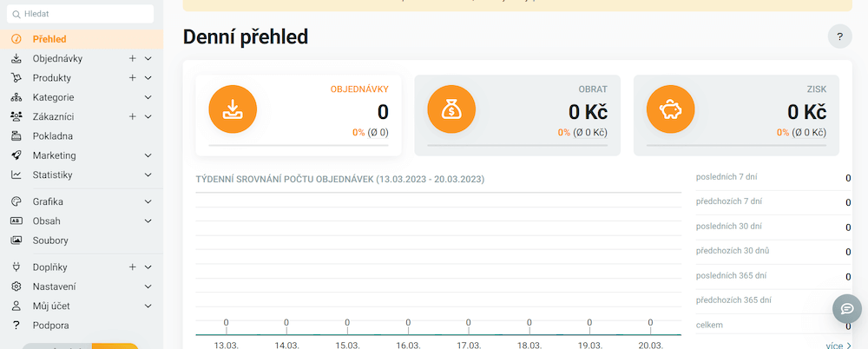Open the Kategorie menu item

[x=53, y=97]
